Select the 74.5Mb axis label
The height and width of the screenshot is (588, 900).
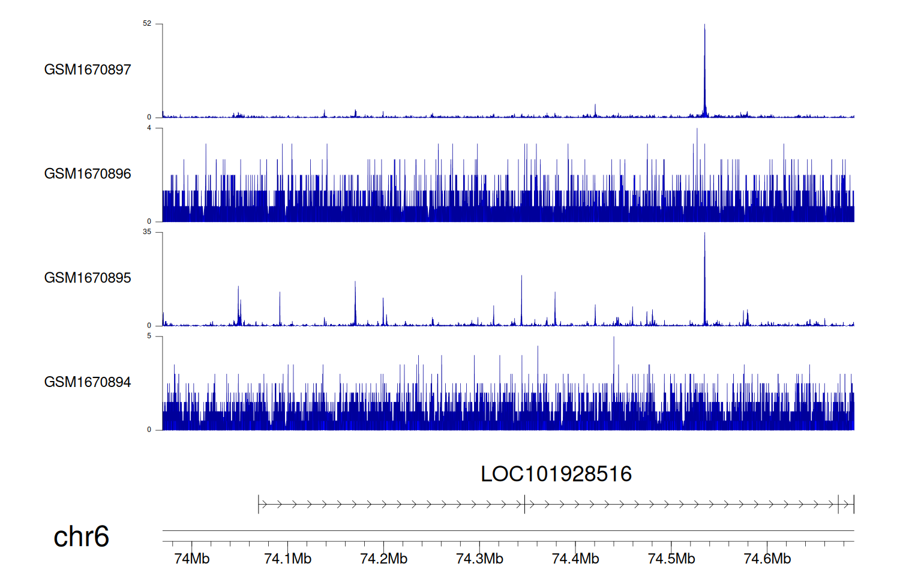(x=671, y=559)
